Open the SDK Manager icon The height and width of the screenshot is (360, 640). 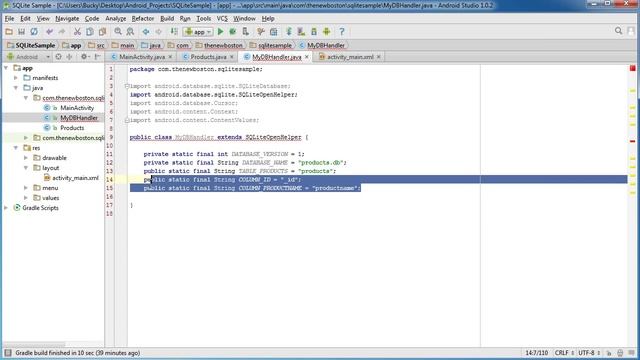314,31
